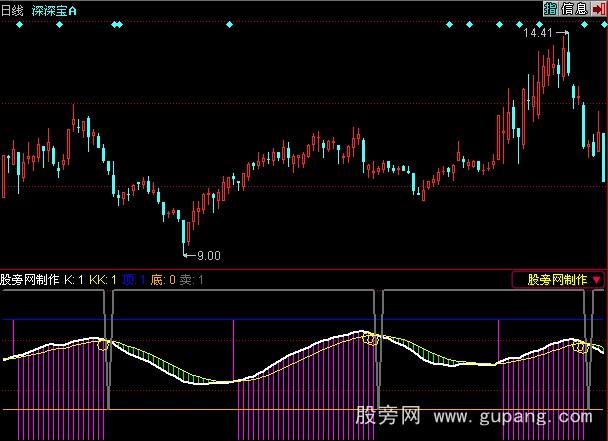Image resolution: width=608 pixels, height=441 pixels.
Task: Select the gray 卖: 1 indicator value
Action: click(x=191, y=280)
